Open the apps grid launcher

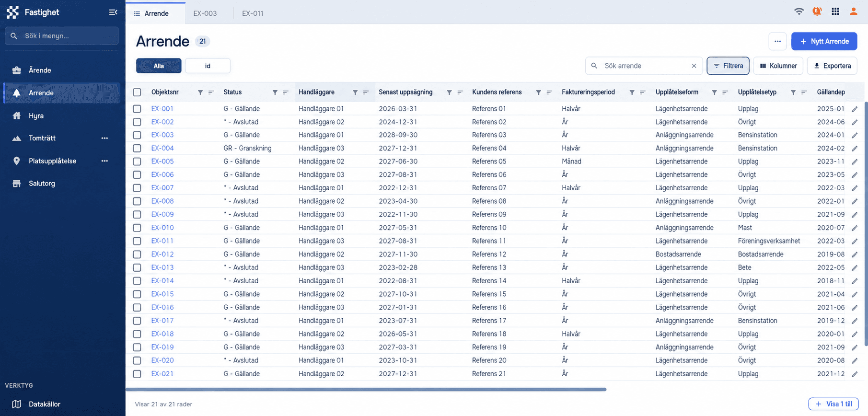(x=835, y=12)
